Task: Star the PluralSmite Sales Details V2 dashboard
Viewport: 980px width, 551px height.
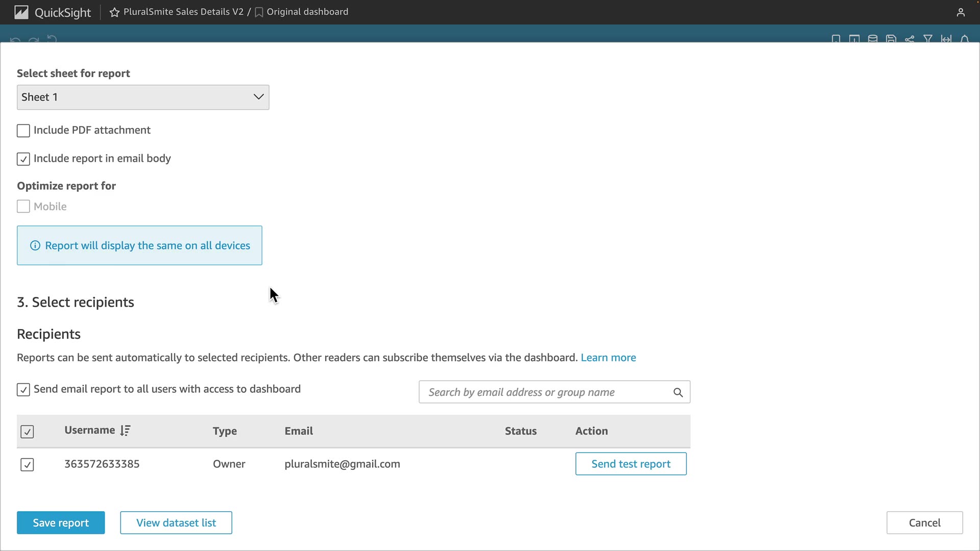Action: [x=114, y=12]
